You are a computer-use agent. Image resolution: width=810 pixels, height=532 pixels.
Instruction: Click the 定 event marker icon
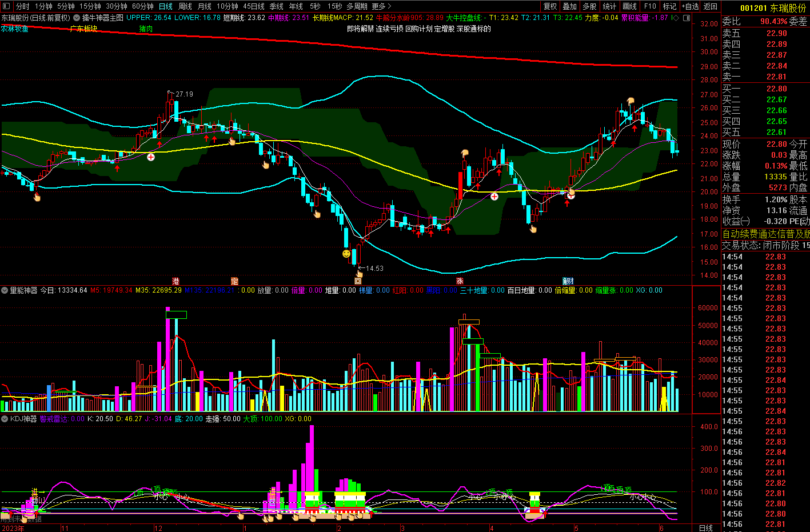click(x=234, y=281)
